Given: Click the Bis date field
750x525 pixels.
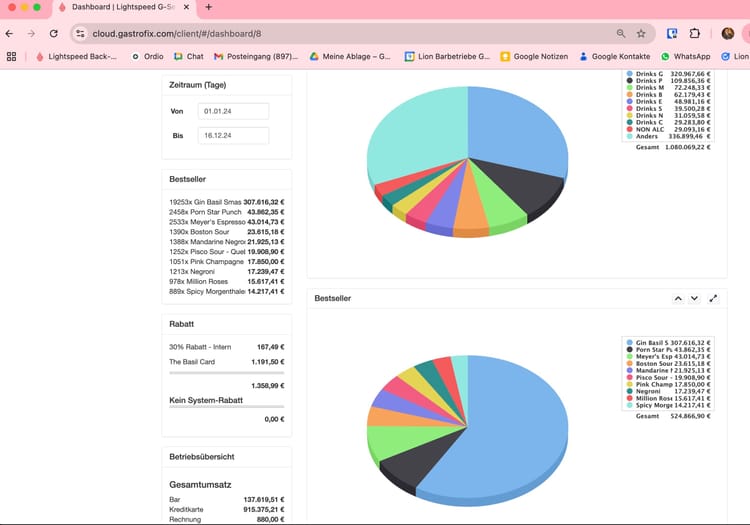Looking at the screenshot, I should [x=233, y=135].
